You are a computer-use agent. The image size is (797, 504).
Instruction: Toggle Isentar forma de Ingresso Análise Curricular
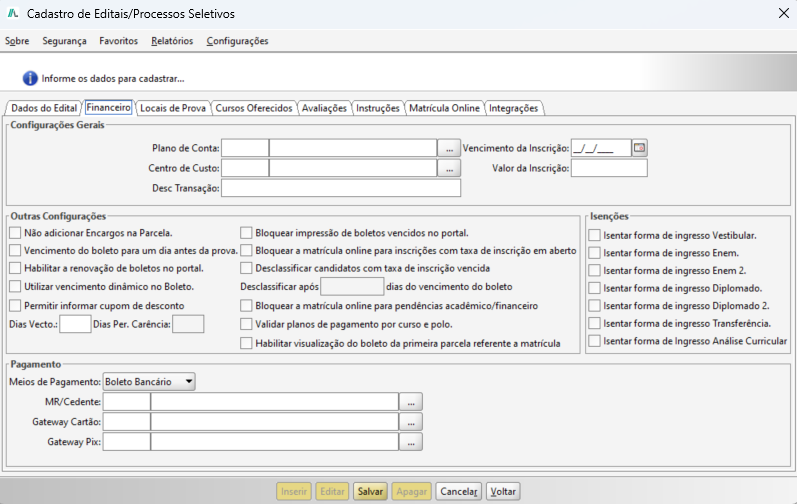[x=594, y=341]
